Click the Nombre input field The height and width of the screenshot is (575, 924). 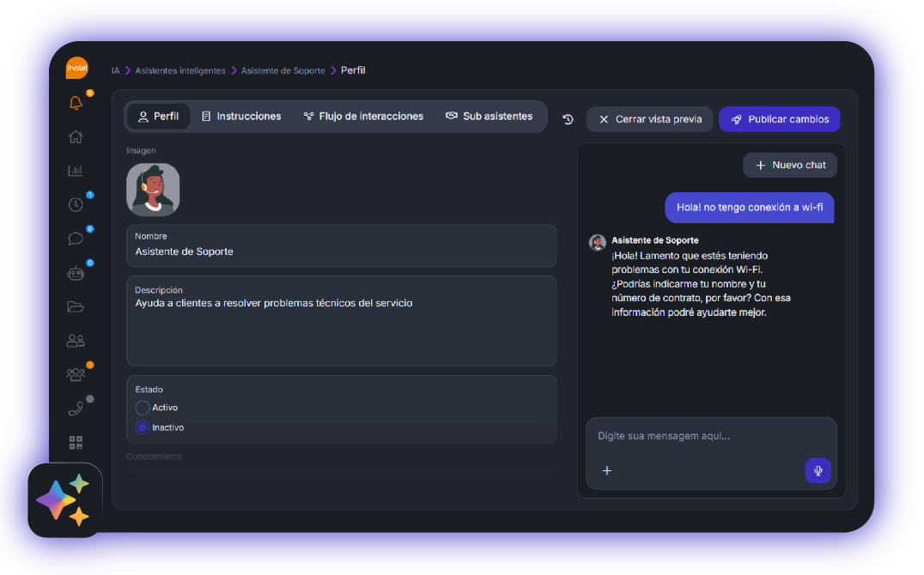[342, 245]
